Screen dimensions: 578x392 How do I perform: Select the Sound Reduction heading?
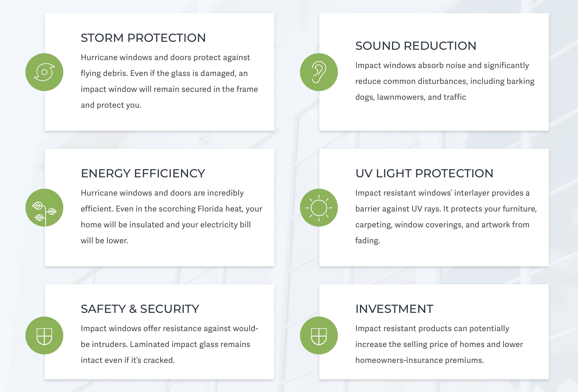416,46
